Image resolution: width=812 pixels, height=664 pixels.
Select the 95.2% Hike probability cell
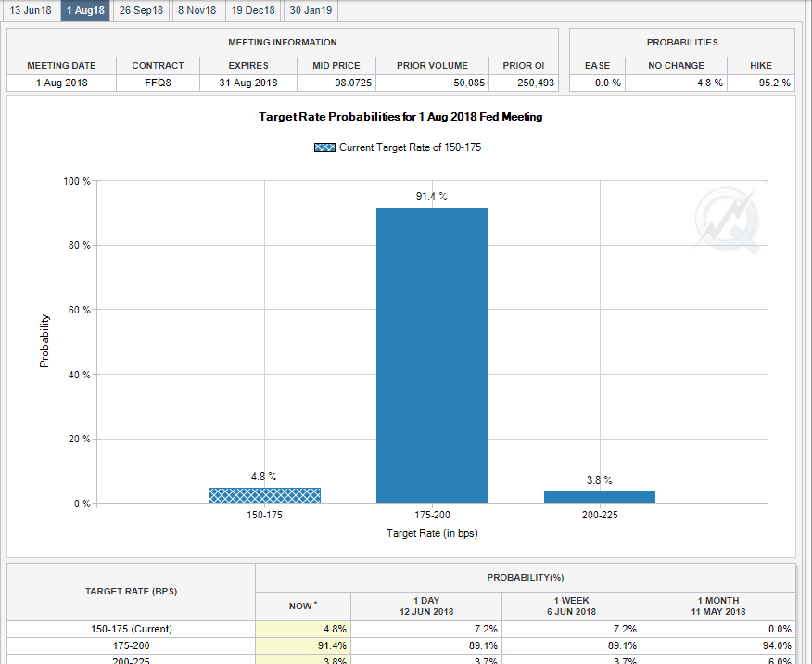click(760, 83)
